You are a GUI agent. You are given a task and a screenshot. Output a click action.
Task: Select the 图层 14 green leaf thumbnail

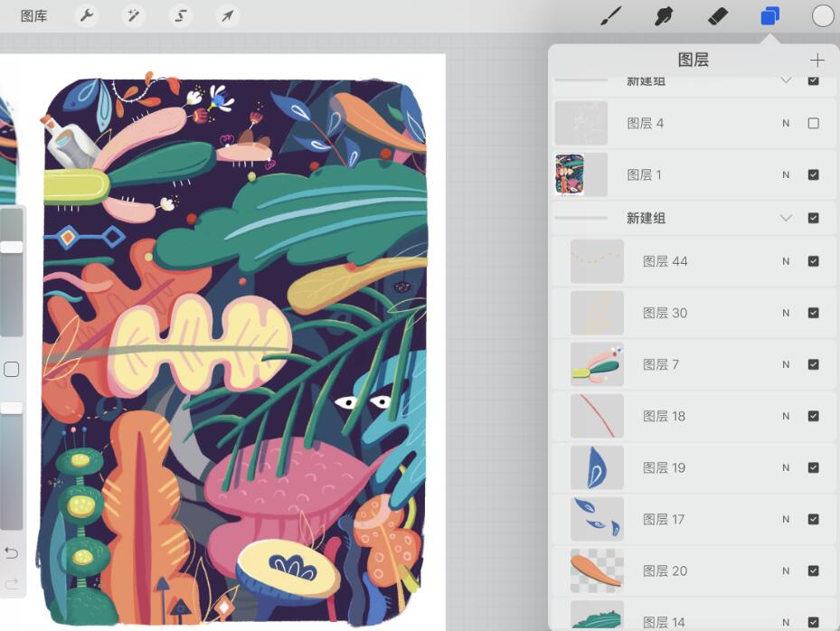[598, 615]
